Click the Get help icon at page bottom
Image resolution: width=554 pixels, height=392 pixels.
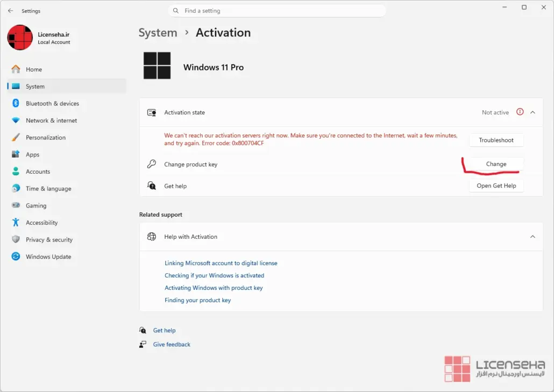coord(143,330)
